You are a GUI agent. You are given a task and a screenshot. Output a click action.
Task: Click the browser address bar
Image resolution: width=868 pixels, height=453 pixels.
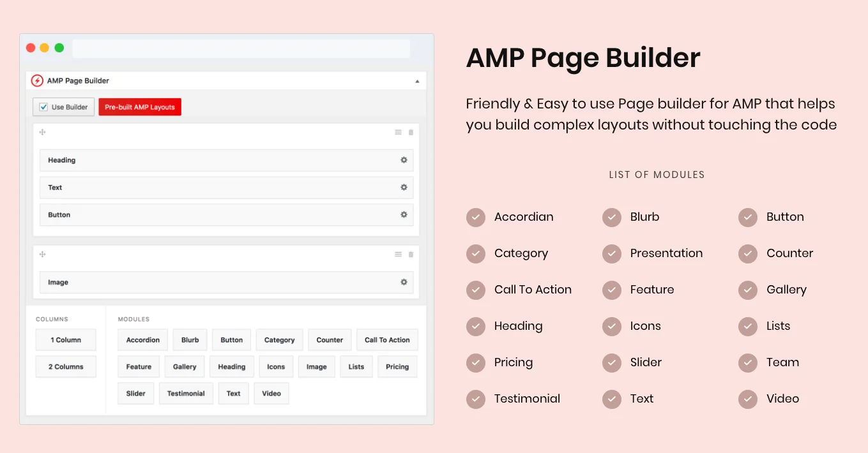[241, 48]
